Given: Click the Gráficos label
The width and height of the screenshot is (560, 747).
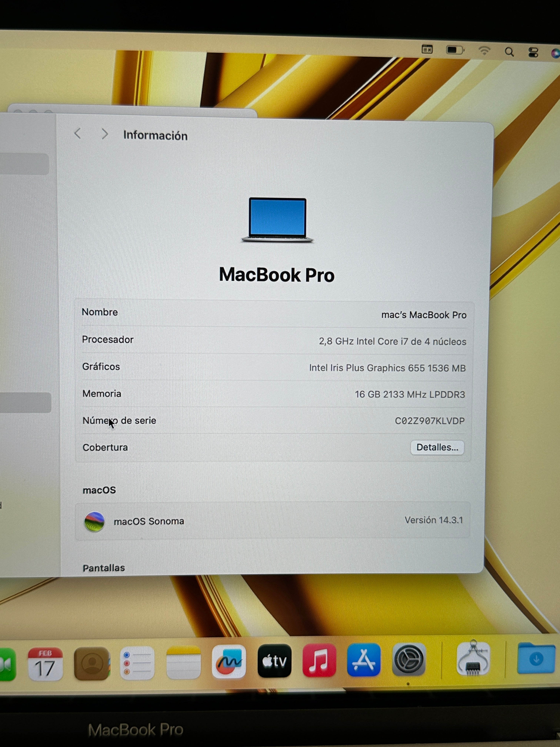Looking at the screenshot, I should click(101, 367).
